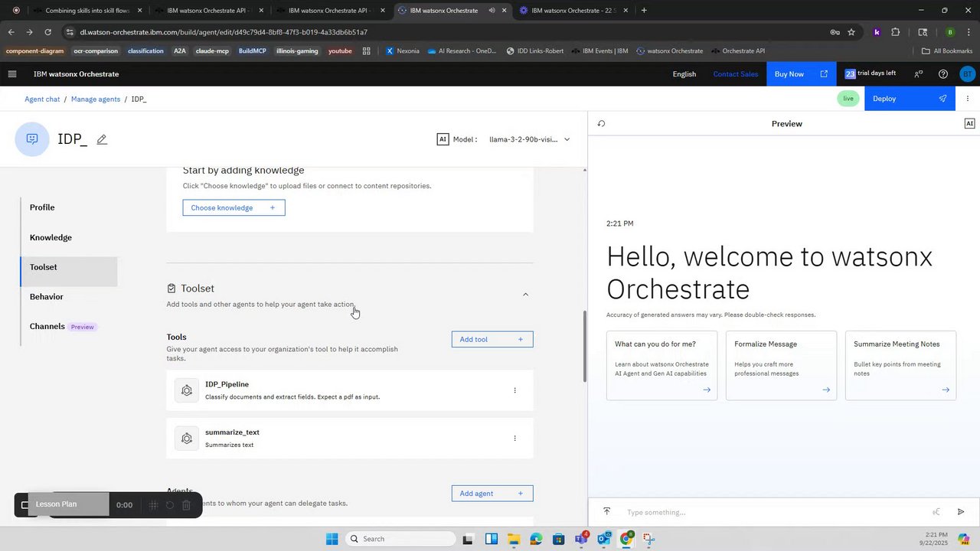The height and width of the screenshot is (551, 980).
Task: Click the Contact Sales link
Action: [x=735, y=74]
